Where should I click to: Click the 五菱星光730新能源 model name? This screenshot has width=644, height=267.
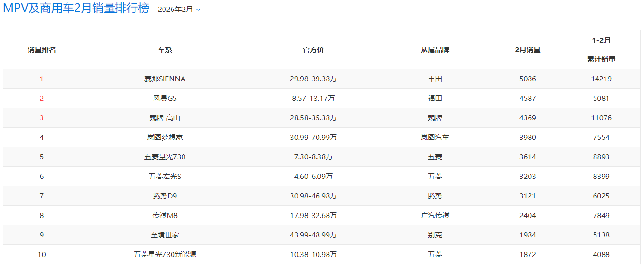coord(165,255)
